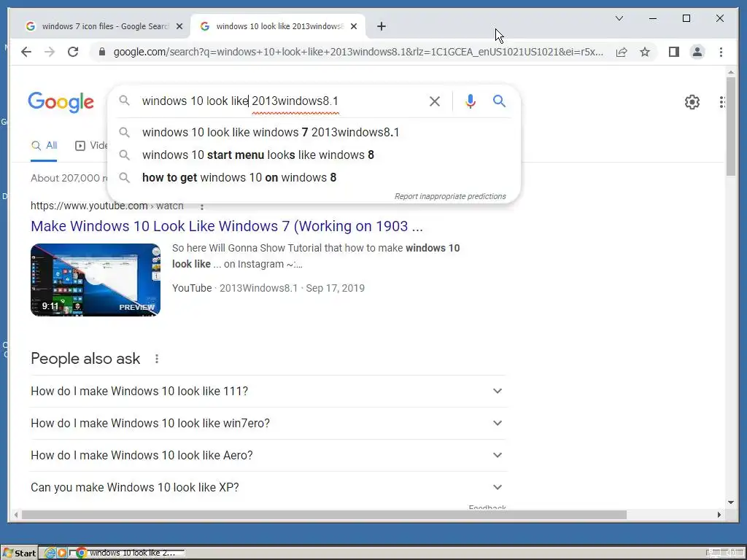
Task: Open Chrome side panel
Action: point(673,52)
